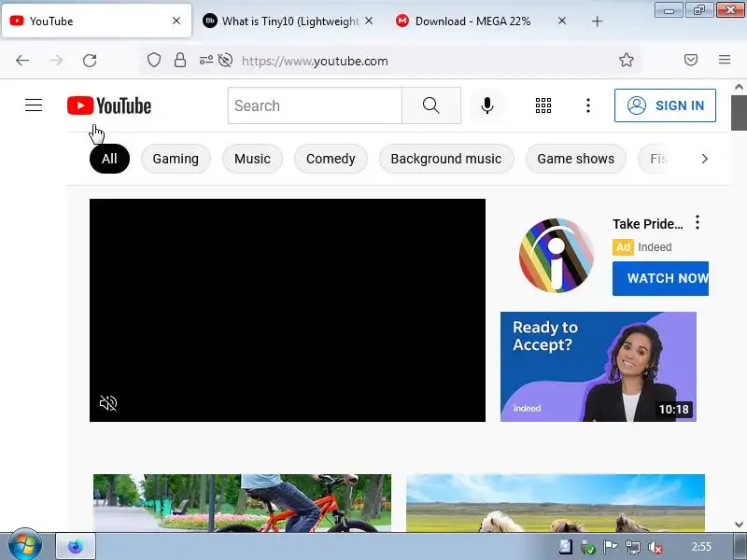Image resolution: width=747 pixels, height=560 pixels.
Task: Focus the YouTube Search field
Action: tap(315, 105)
